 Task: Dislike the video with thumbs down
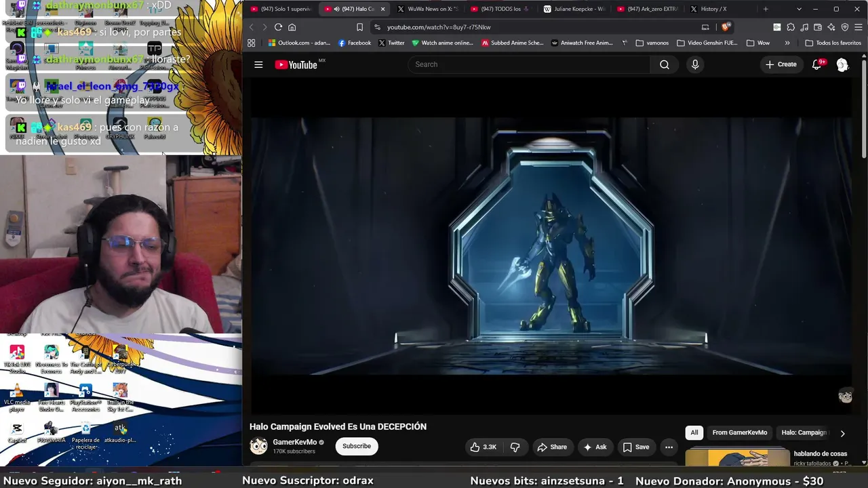515,447
